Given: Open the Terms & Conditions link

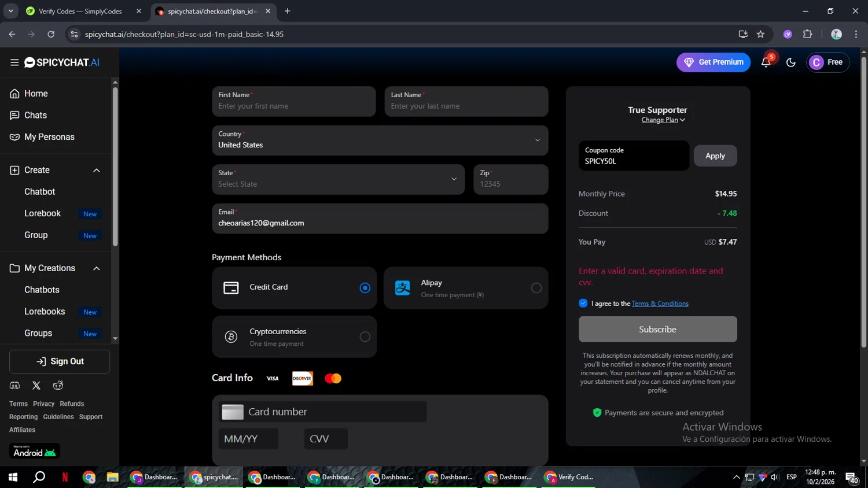Looking at the screenshot, I should (x=660, y=304).
